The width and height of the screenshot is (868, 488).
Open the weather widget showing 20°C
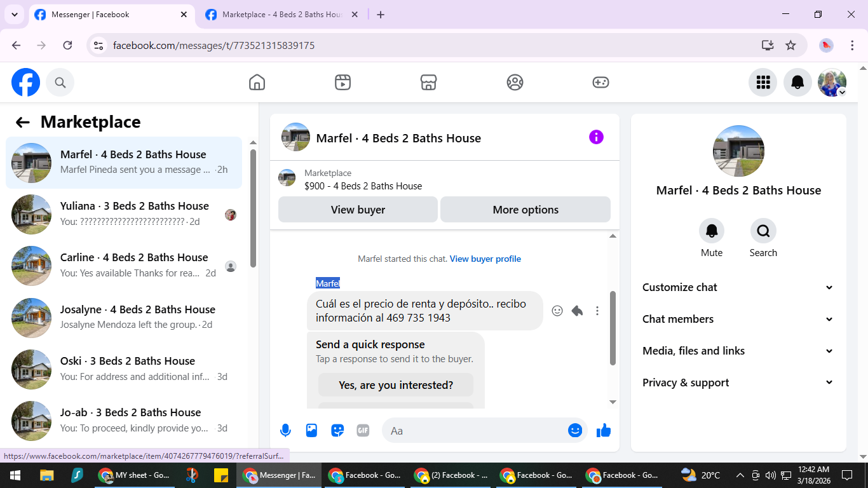[x=701, y=475]
